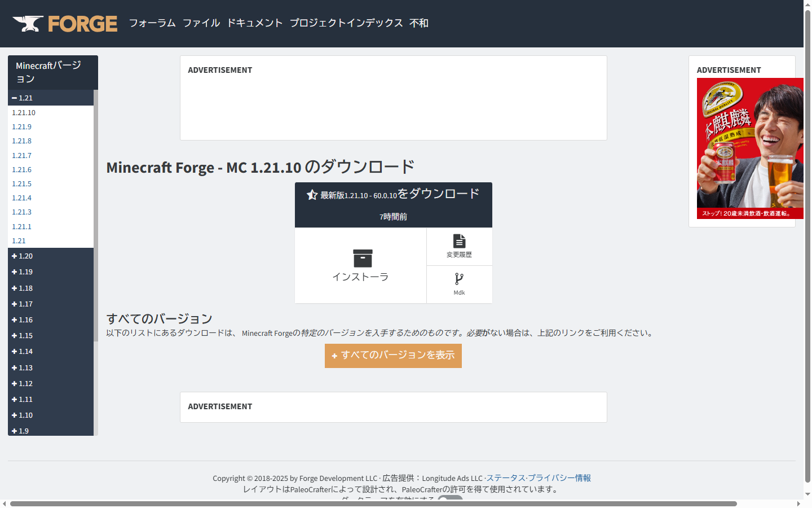The height and width of the screenshot is (508, 812).
Task: Click the すべてのバージョンを表示 button
Action: click(x=393, y=356)
